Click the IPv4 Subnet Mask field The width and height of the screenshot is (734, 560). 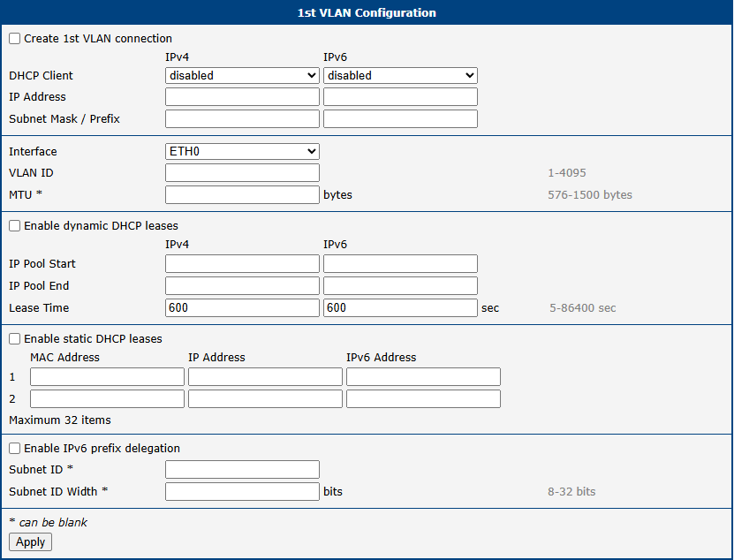click(243, 119)
